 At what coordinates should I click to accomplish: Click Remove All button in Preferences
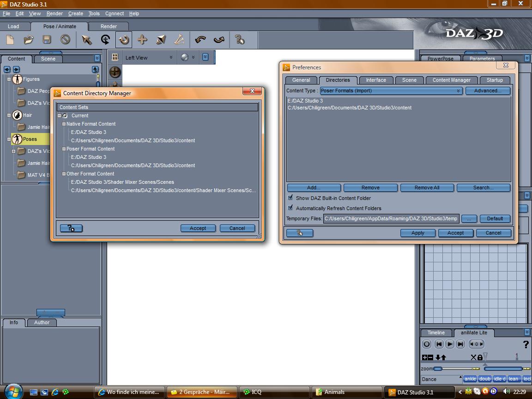click(427, 187)
